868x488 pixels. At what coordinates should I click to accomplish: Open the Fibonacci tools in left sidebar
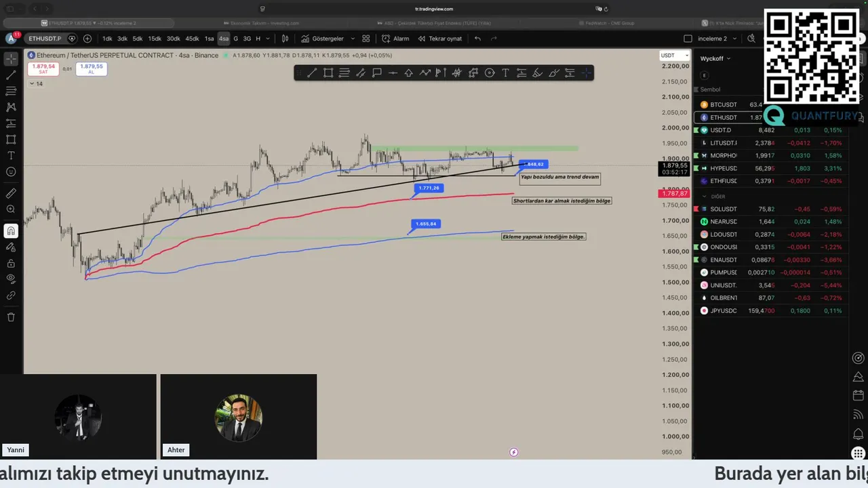coord(11,91)
